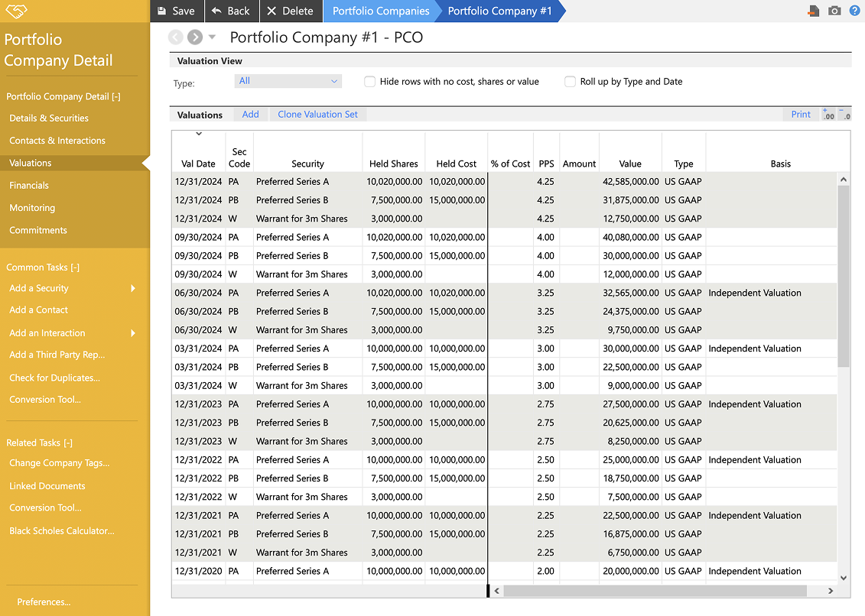865x616 pixels.
Task: Click the Held Shares column header
Action: tap(393, 164)
